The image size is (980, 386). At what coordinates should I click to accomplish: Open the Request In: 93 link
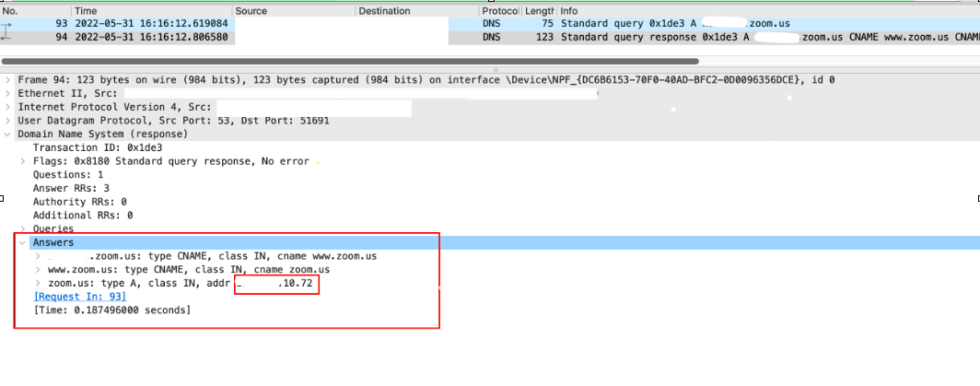(80, 297)
